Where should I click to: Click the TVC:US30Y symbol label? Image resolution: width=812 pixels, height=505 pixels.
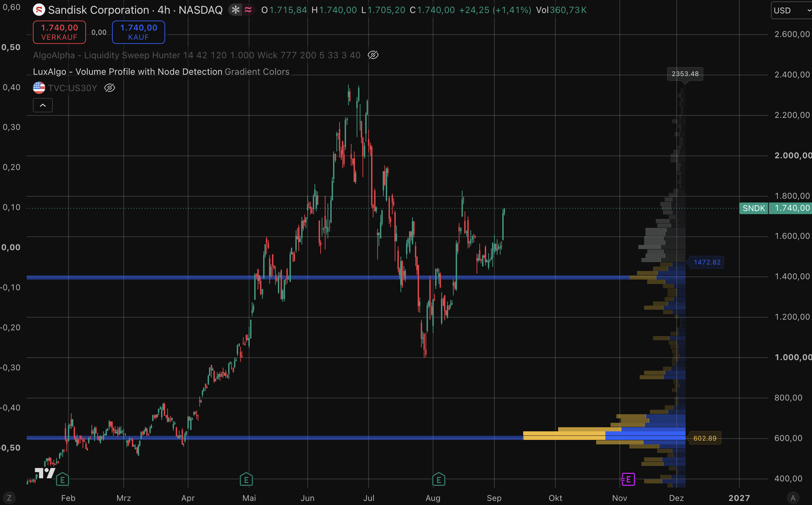[x=73, y=88]
